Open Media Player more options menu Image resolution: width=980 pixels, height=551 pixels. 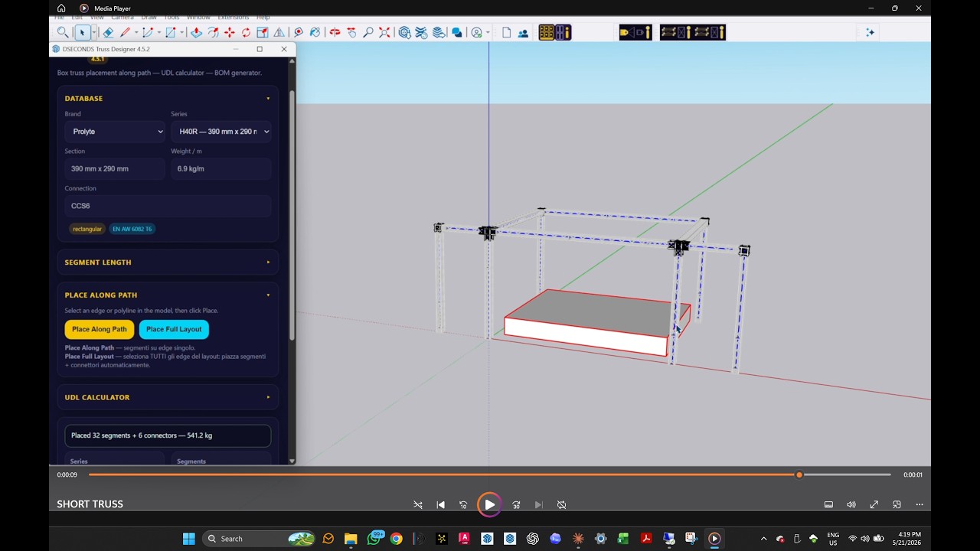920,505
